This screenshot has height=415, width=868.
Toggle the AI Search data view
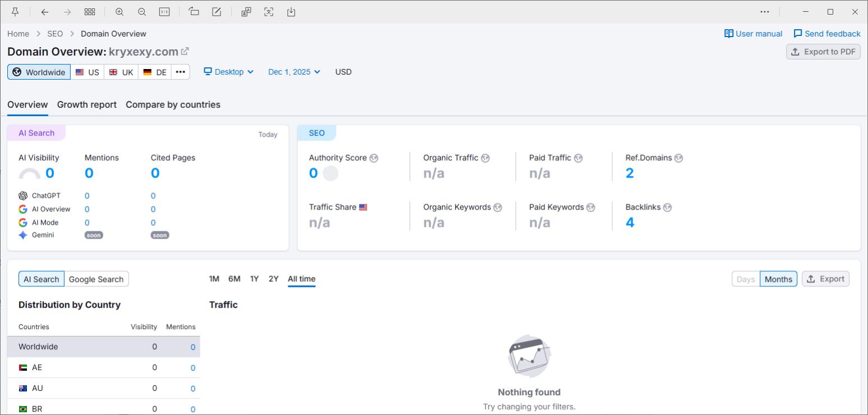tap(41, 279)
